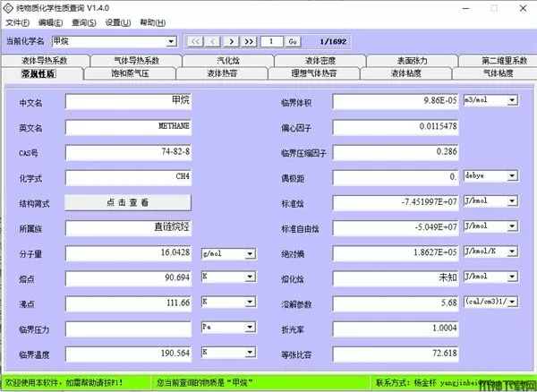Open the 熔点 K unit dropdown

pyautogui.click(x=250, y=277)
